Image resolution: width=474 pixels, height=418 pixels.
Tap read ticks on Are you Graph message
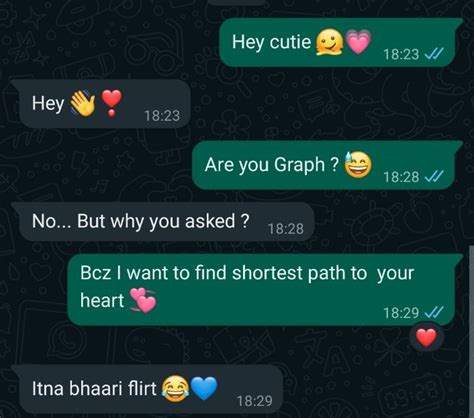tap(434, 176)
